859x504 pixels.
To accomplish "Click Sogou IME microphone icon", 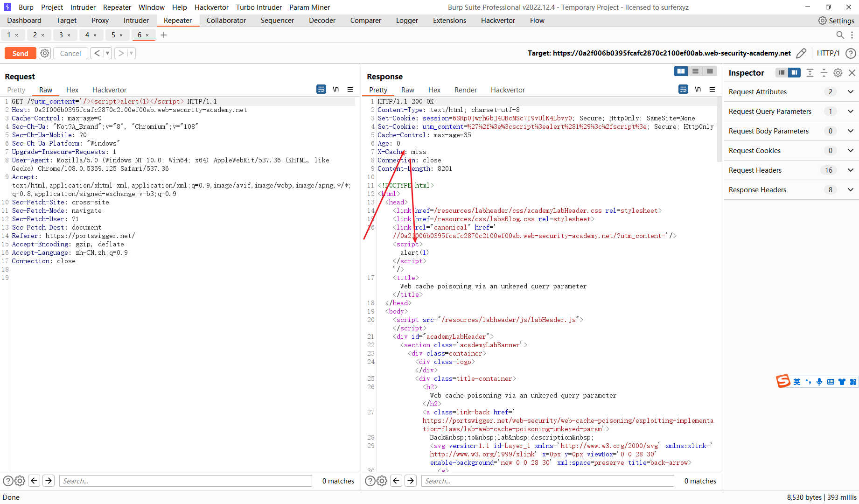I will (x=819, y=382).
